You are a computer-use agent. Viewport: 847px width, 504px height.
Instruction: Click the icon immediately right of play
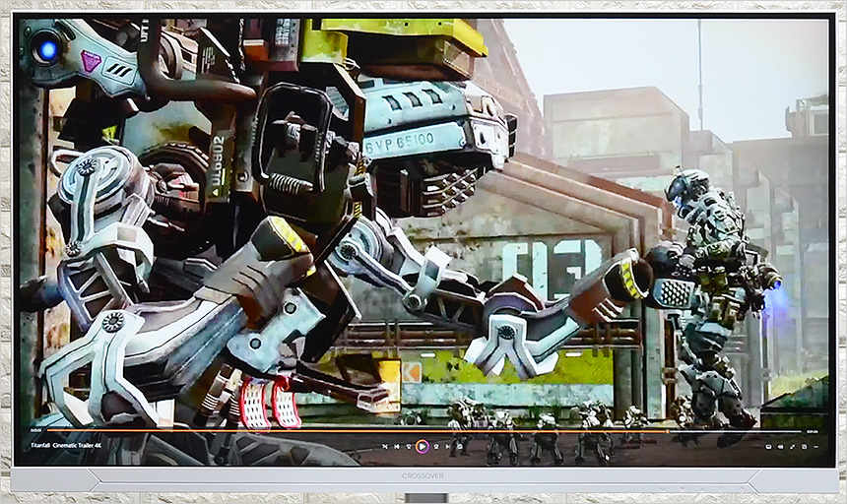435,446
